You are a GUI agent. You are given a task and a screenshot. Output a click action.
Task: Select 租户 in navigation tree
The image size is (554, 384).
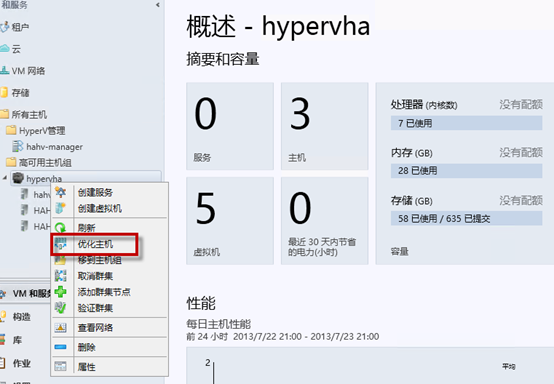pos(20,27)
